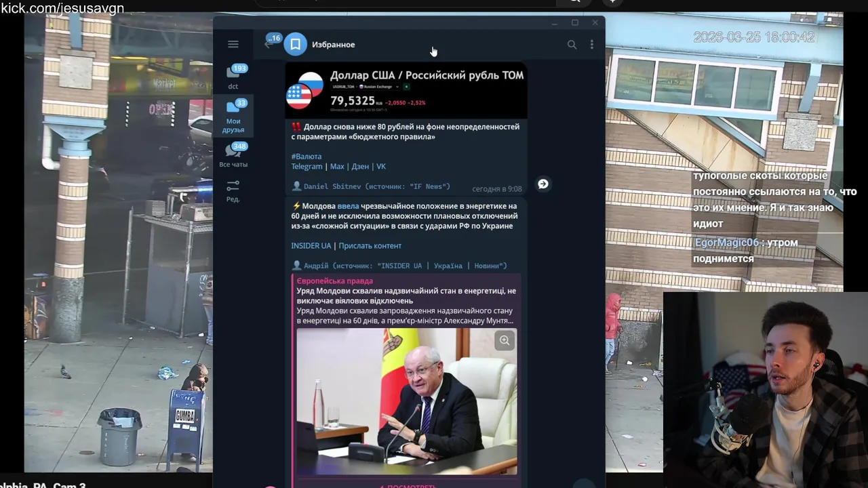This screenshot has height=488, width=868.
Task: Click the Избранное bookmark avatar icon
Action: click(x=296, y=45)
